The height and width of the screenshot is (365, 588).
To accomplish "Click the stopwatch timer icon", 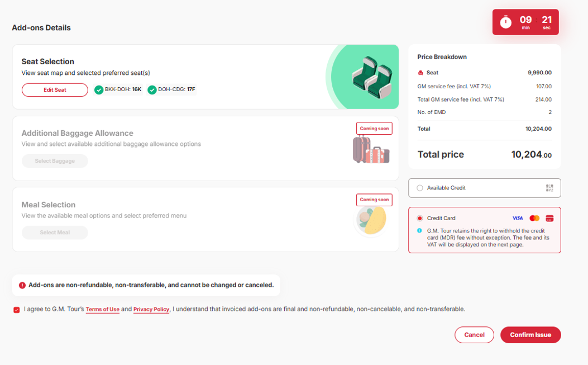I will [505, 22].
